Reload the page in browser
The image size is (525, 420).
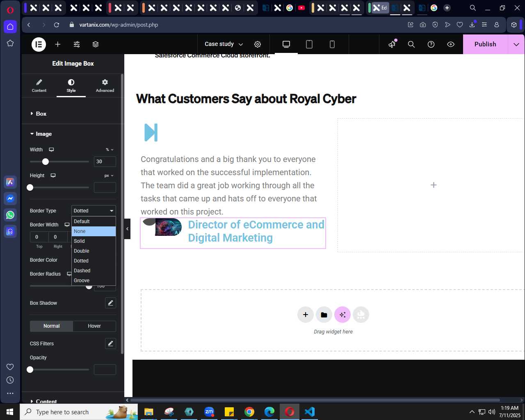(x=57, y=25)
